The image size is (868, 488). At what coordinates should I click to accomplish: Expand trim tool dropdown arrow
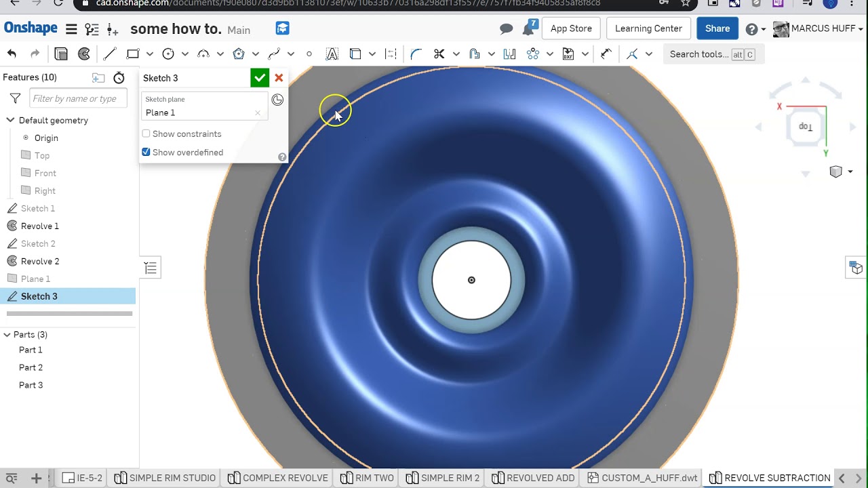(x=456, y=54)
